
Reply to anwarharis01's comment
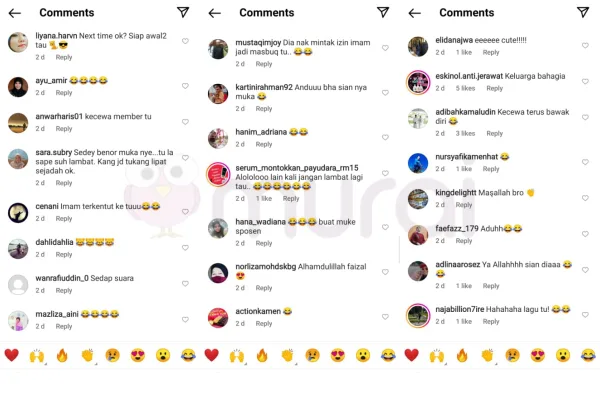click(64, 129)
